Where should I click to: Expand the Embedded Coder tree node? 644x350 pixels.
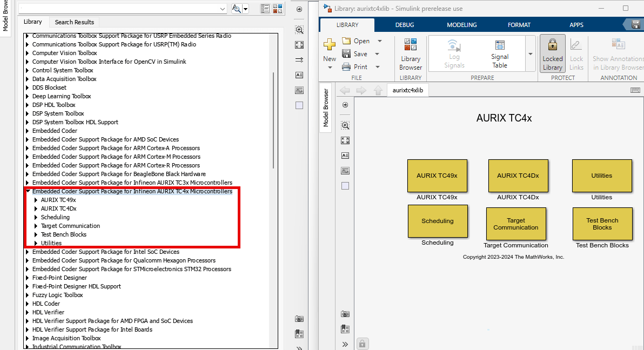(x=28, y=131)
